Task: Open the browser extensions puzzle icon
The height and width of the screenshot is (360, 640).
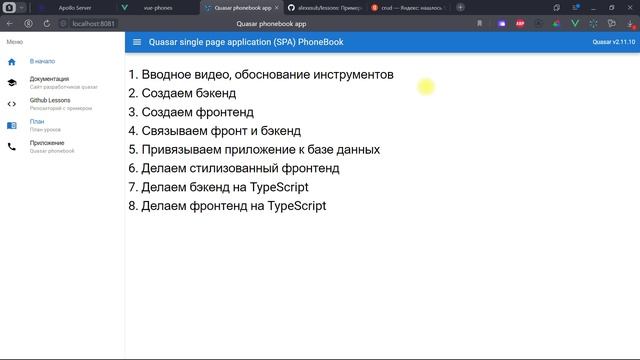Action: pyautogui.click(x=611, y=24)
